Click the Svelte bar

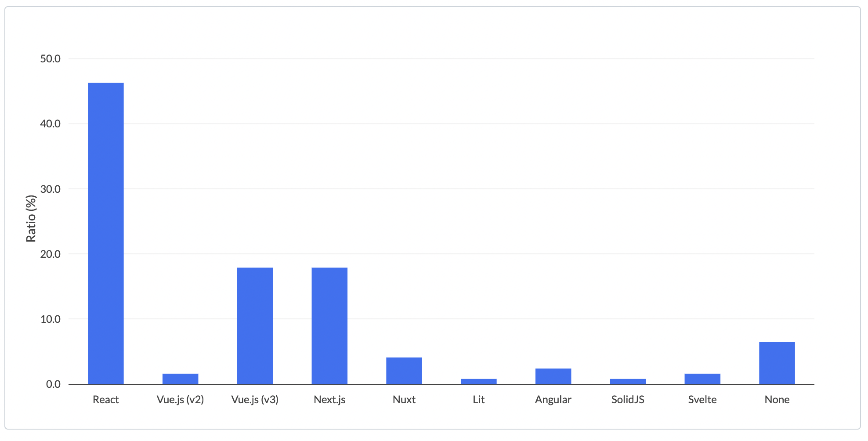coord(702,379)
